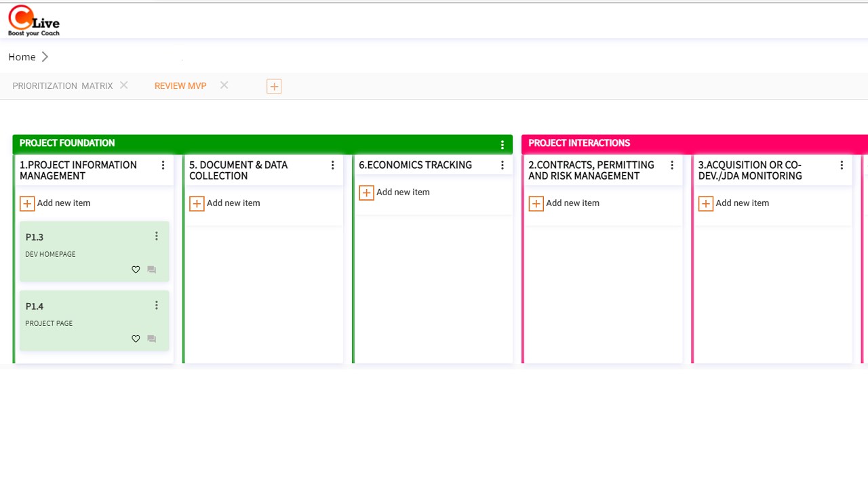Open Economics Tracking column options
868x488 pixels.
coord(502,165)
